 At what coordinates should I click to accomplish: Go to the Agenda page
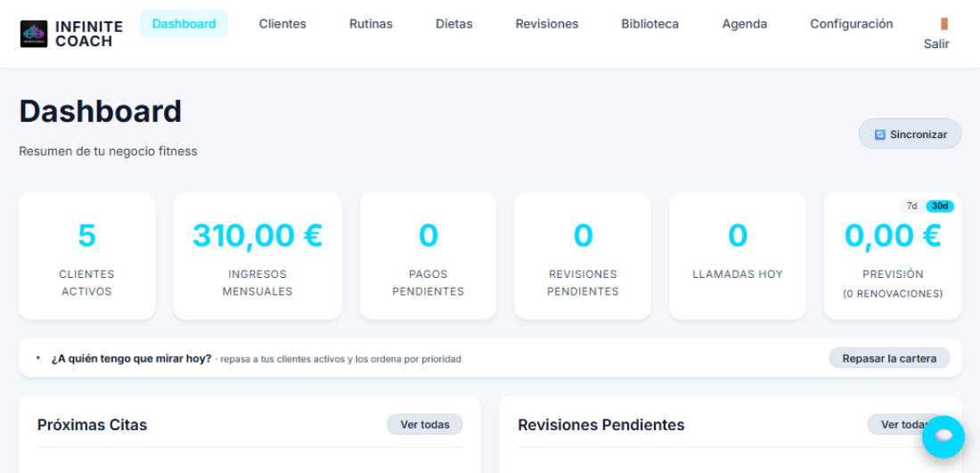point(745,24)
